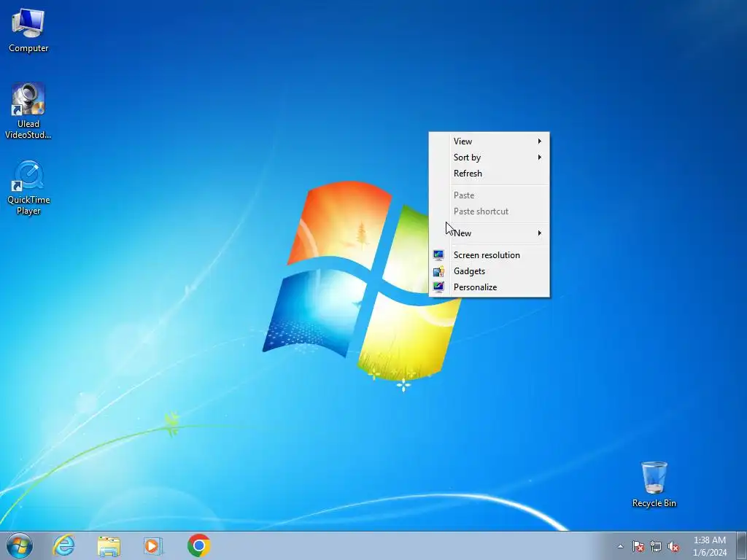The height and width of the screenshot is (560, 747).
Task: Launch Google Chrome from the taskbar
Action: click(x=198, y=545)
